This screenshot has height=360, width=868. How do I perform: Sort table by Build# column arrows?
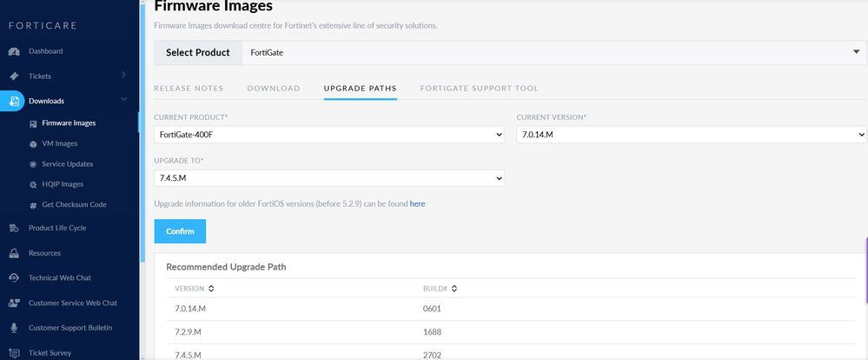[454, 289]
